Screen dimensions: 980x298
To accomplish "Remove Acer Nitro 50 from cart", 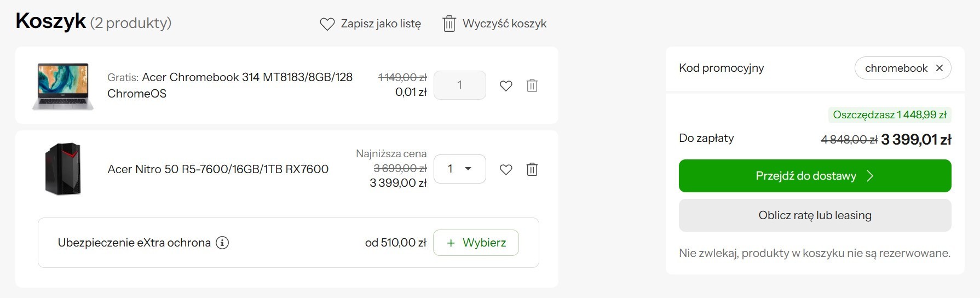I will (x=532, y=169).
